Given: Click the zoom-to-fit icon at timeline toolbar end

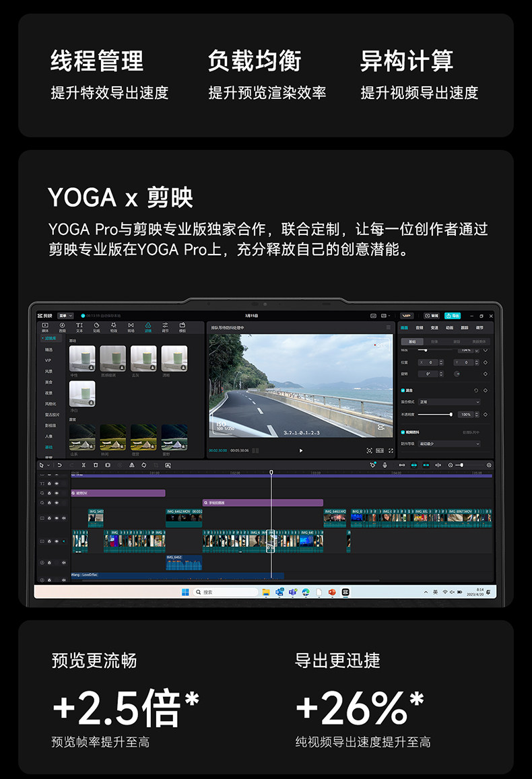Looking at the screenshot, I should pyautogui.click(x=489, y=465).
